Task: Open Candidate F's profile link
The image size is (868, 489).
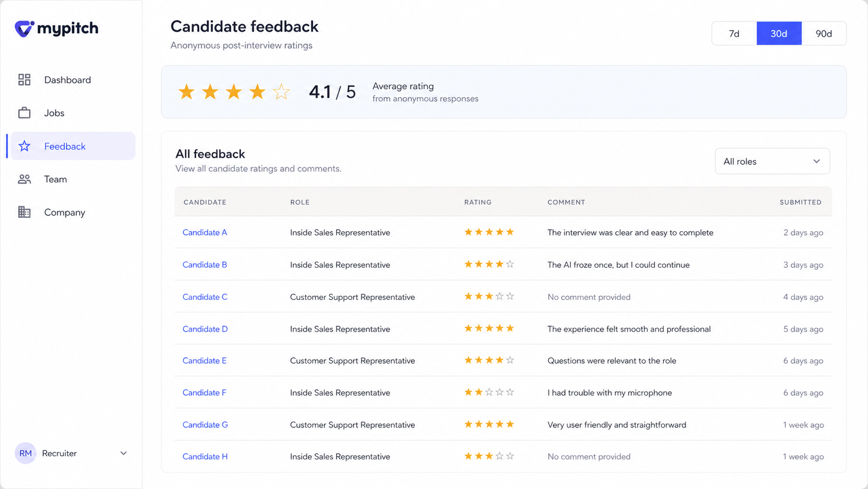Action: (x=204, y=392)
